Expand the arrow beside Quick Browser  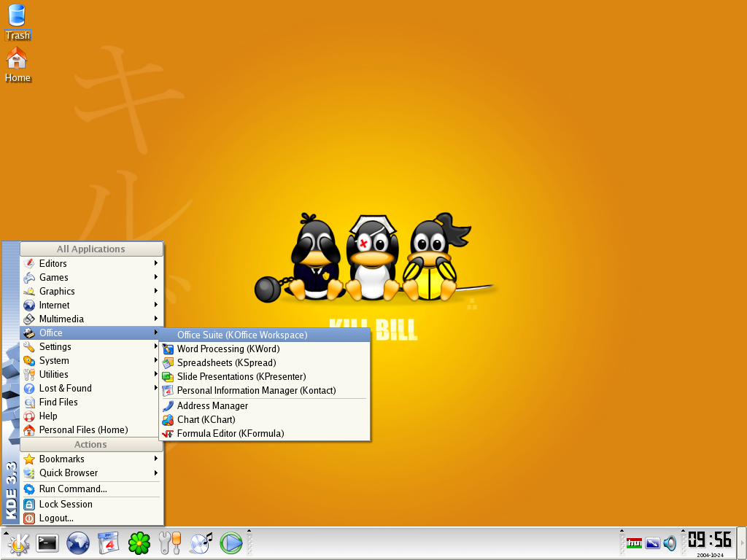tap(156, 472)
